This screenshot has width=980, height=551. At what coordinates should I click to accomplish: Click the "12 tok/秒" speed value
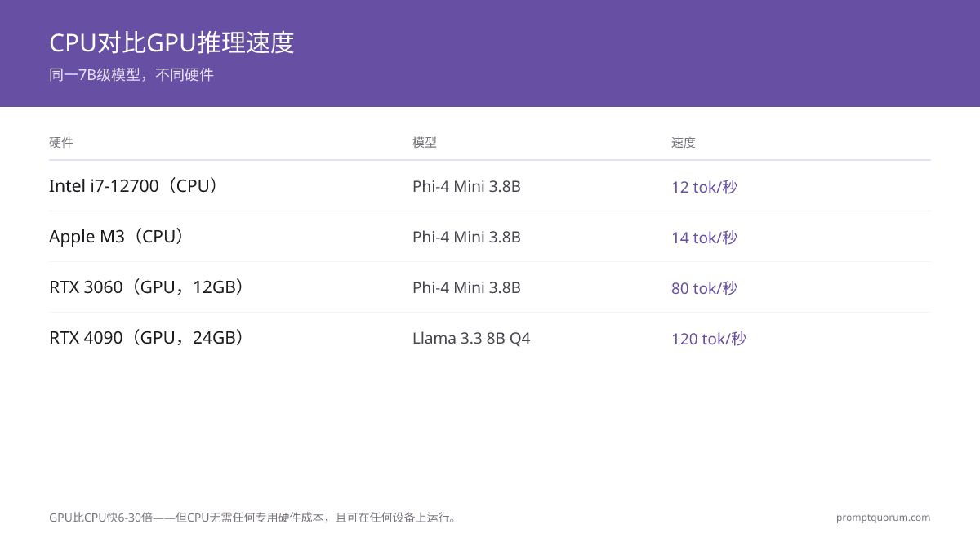point(704,187)
